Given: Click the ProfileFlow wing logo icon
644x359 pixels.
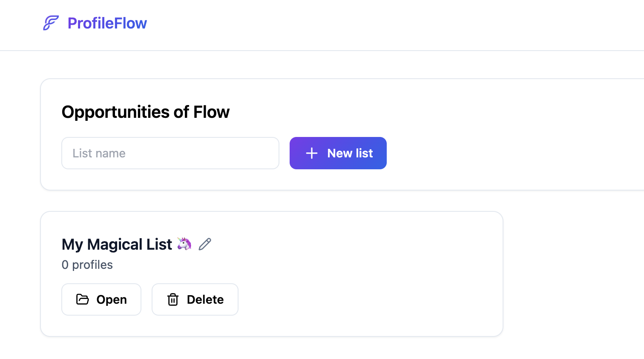Looking at the screenshot, I should click(51, 23).
